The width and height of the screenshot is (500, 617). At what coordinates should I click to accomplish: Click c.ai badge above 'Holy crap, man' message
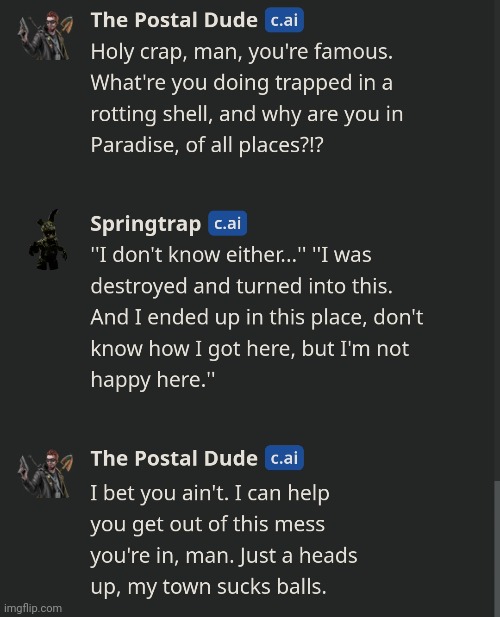284,20
